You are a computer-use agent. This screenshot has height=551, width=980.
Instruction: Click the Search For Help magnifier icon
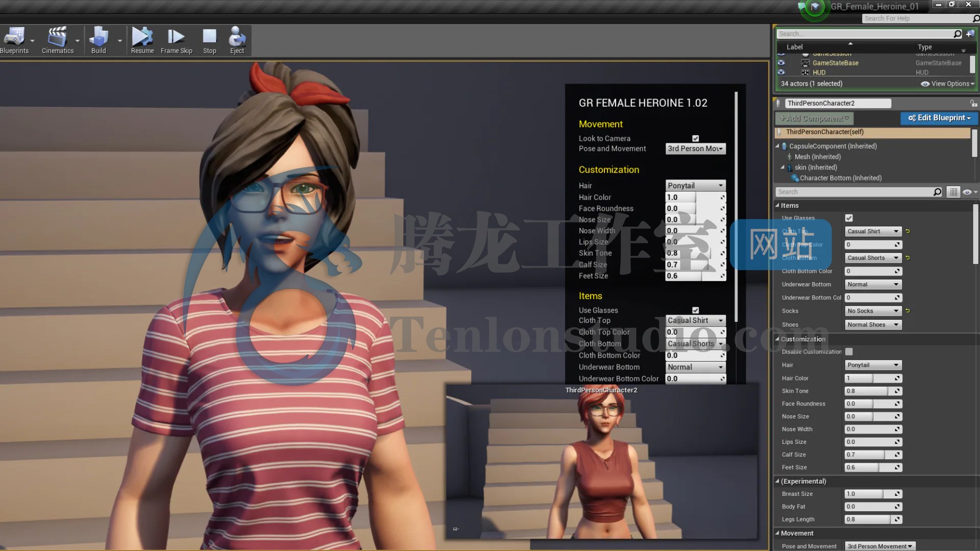tap(976, 18)
